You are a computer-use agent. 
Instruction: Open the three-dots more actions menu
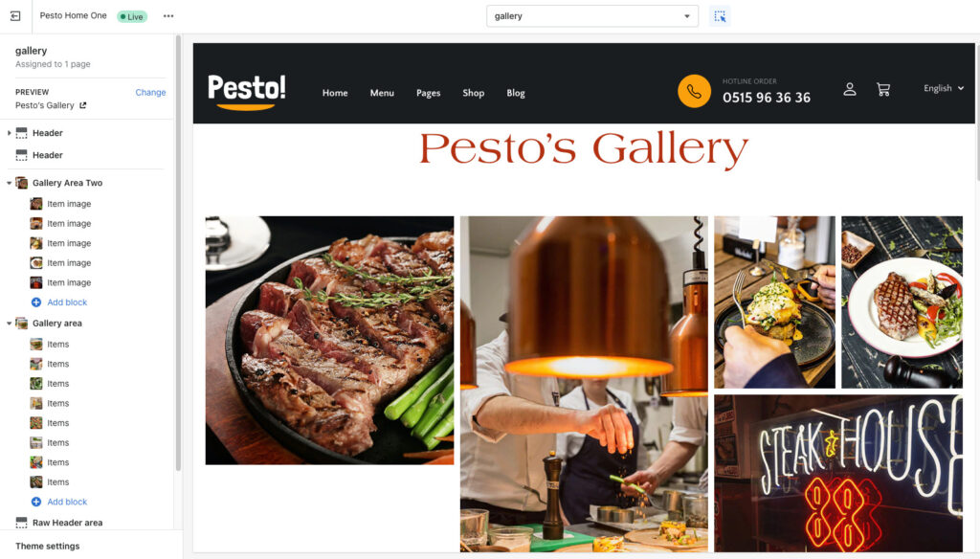[168, 16]
